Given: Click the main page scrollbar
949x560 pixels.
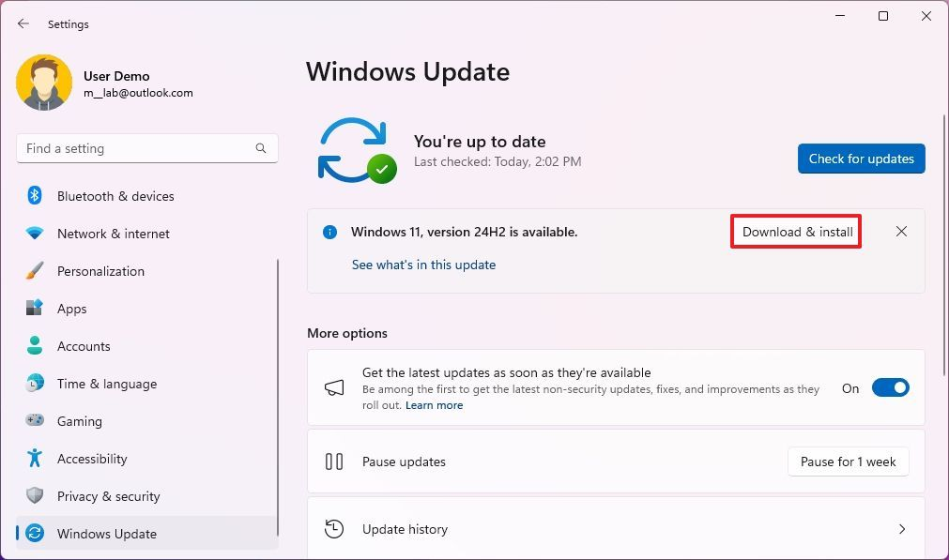Looking at the screenshot, I should coord(944,245).
